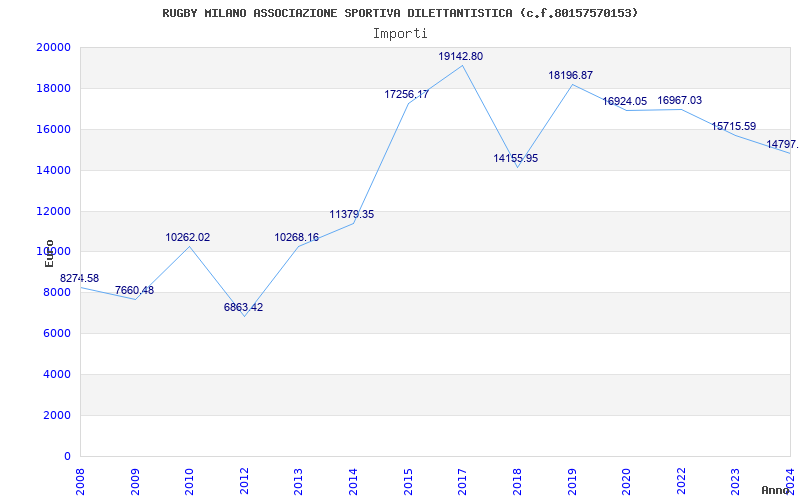Click the x-axis year 2009

coord(135,482)
